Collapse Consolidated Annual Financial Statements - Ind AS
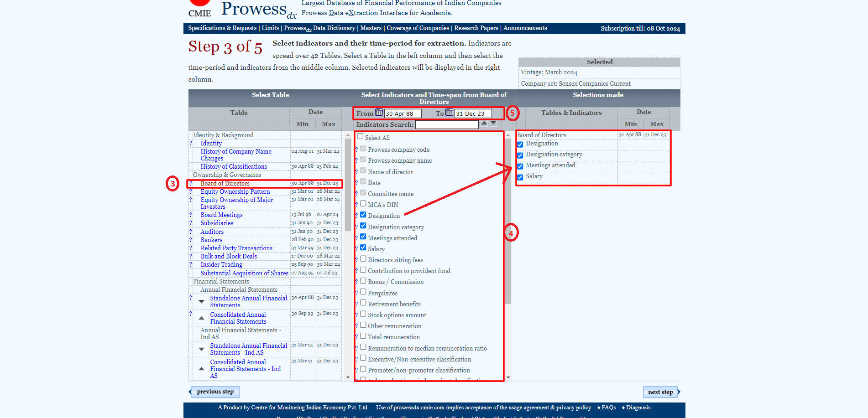Screen dimensions: 868x418 201,369
